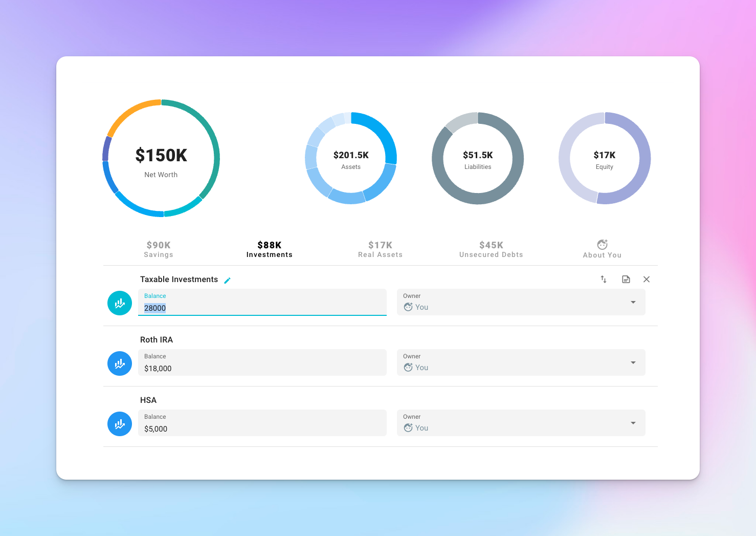This screenshot has height=536, width=756.
Task: Click the edit pencil next to Taxable Investments
Action: (227, 280)
